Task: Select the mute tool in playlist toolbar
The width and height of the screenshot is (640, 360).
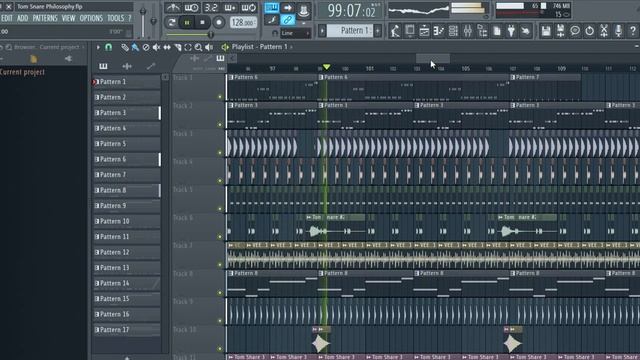Action: tap(156, 47)
